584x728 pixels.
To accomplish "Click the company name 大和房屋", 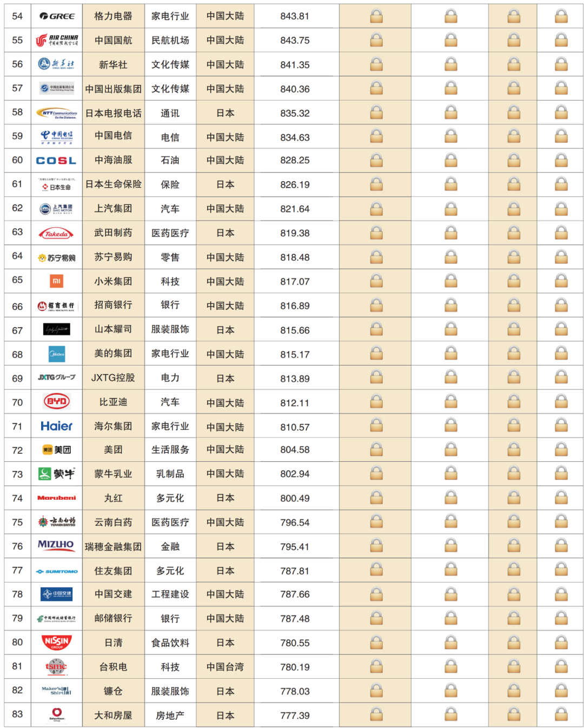I will coord(113,716).
